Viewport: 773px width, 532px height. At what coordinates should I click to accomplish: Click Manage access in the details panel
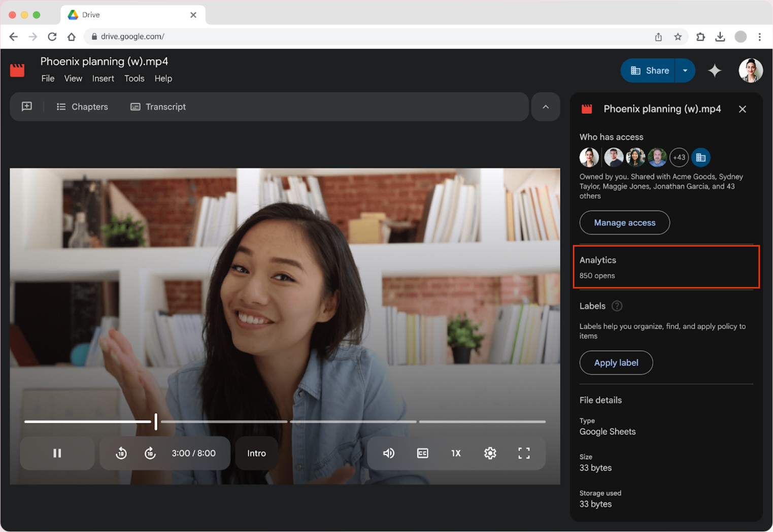624,222
